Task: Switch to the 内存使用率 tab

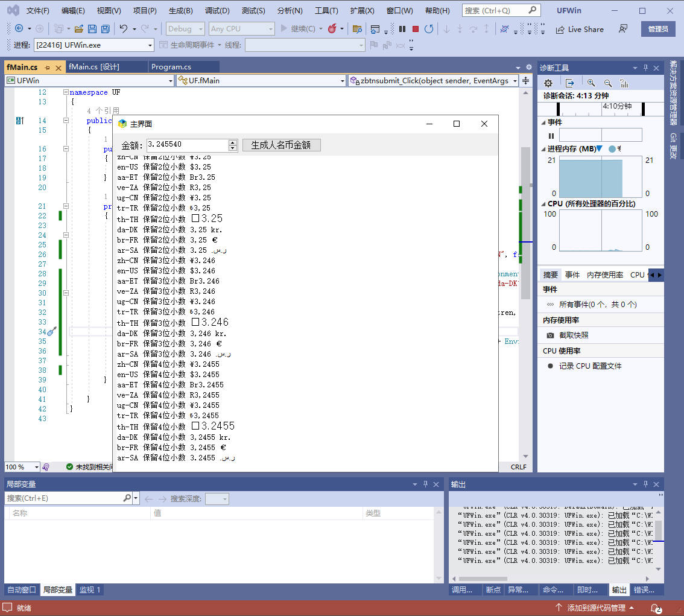Action: coord(604,275)
